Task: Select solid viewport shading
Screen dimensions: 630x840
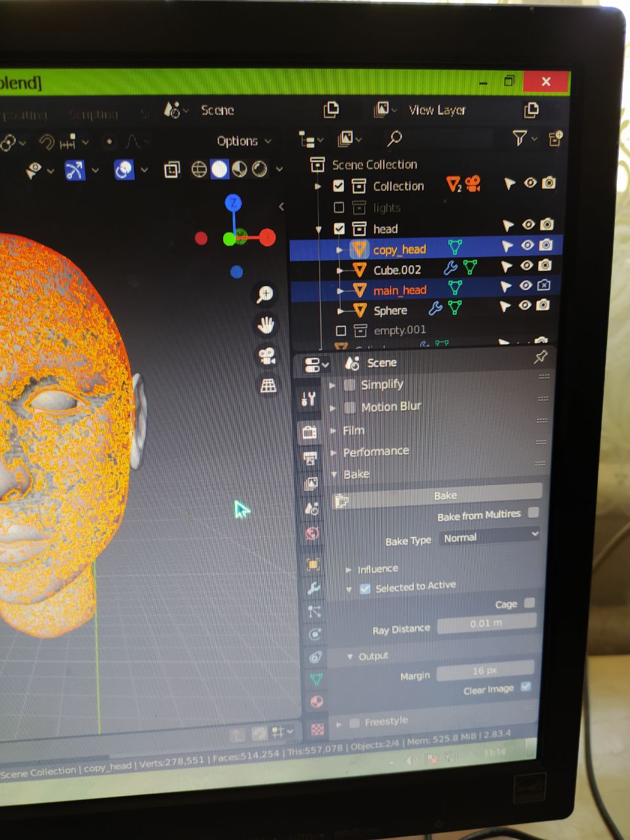Action: pyautogui.click(x=219, y=169)
